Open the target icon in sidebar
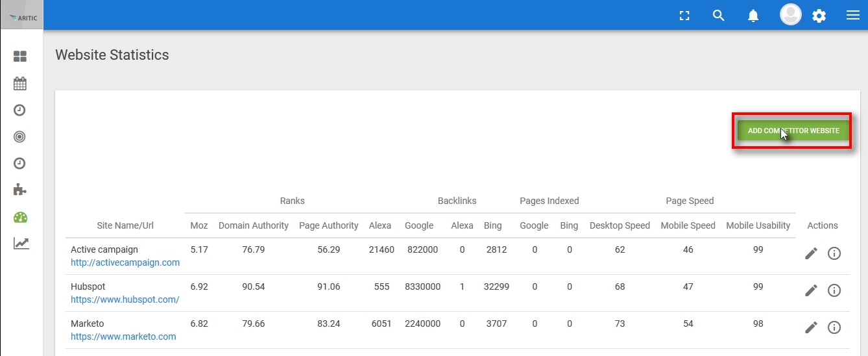Image resolution: width=868 pixels, height=356 pixels. coord(19,136)
